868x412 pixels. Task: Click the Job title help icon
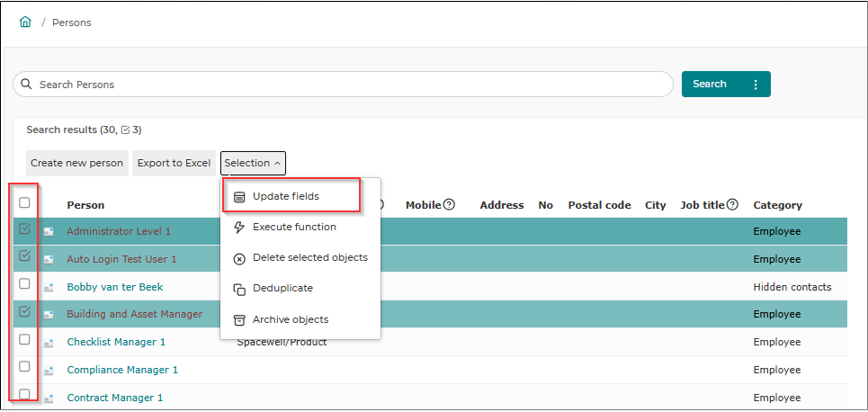point(732,205)
